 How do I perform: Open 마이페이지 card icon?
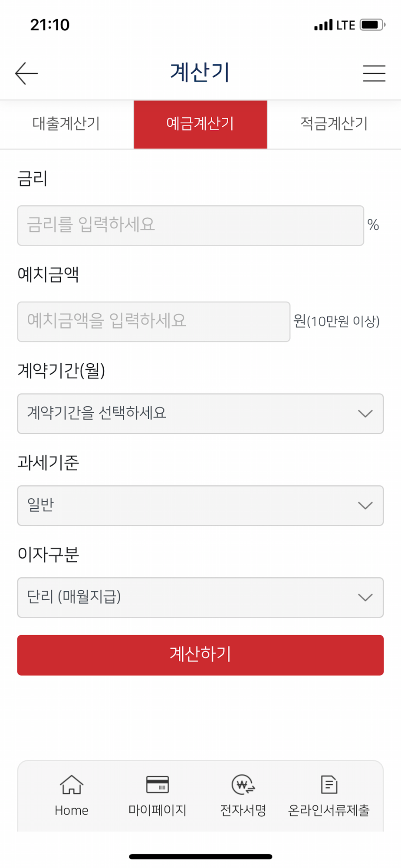click(x=158, y=785)
